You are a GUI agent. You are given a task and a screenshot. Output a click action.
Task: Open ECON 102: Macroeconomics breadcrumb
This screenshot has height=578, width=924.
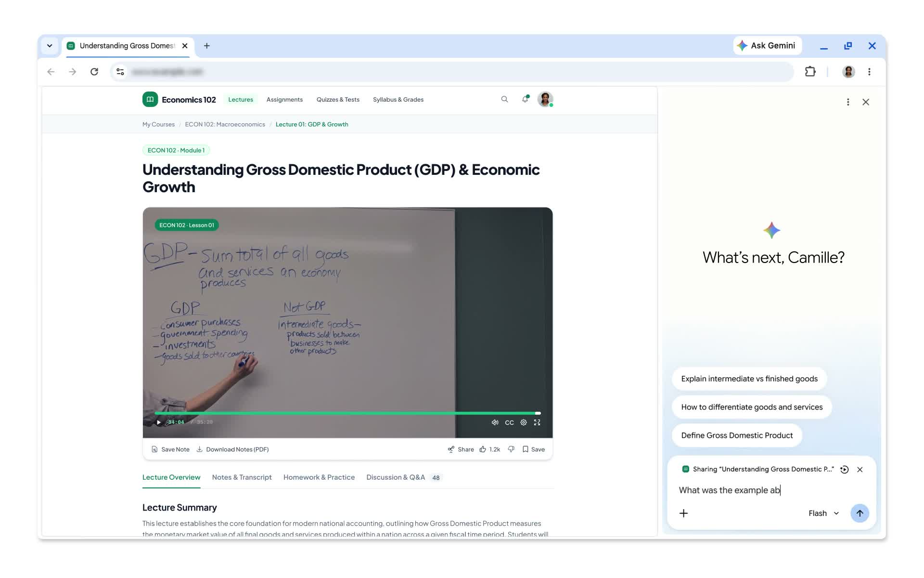click(x=225, y=124)
